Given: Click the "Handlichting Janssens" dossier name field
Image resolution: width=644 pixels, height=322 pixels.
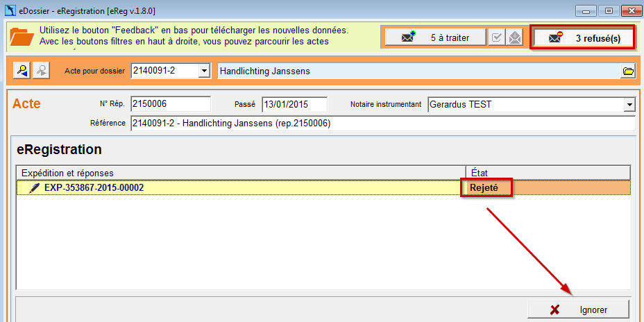Looking at the screenshot, I should pyautogui.click(x=419, y=71).
